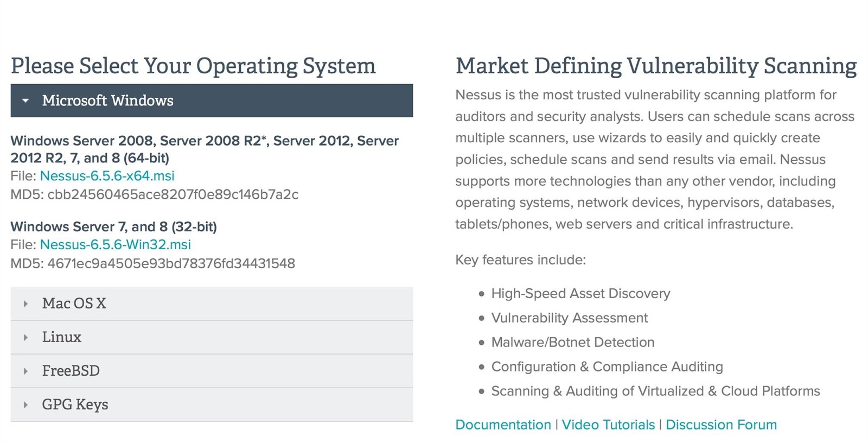Viewport: 868px width, 442px height.
Task: Expand the Mac OS X downloads section
Action: pos(212,304)
